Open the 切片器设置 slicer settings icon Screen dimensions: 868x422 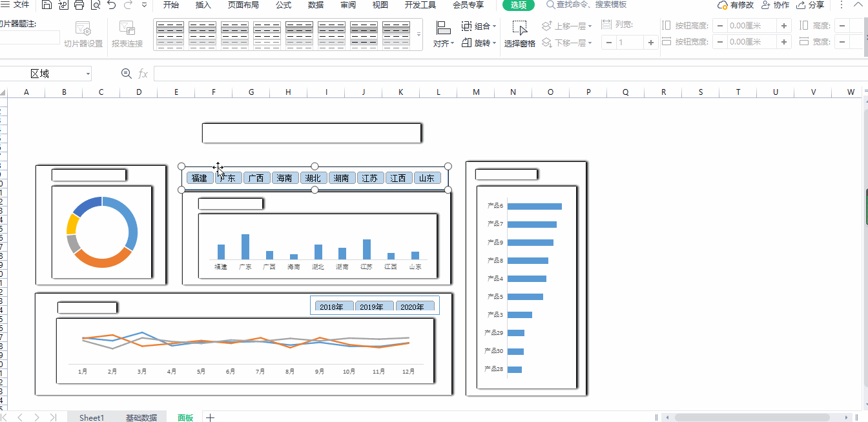coord(83,28)
